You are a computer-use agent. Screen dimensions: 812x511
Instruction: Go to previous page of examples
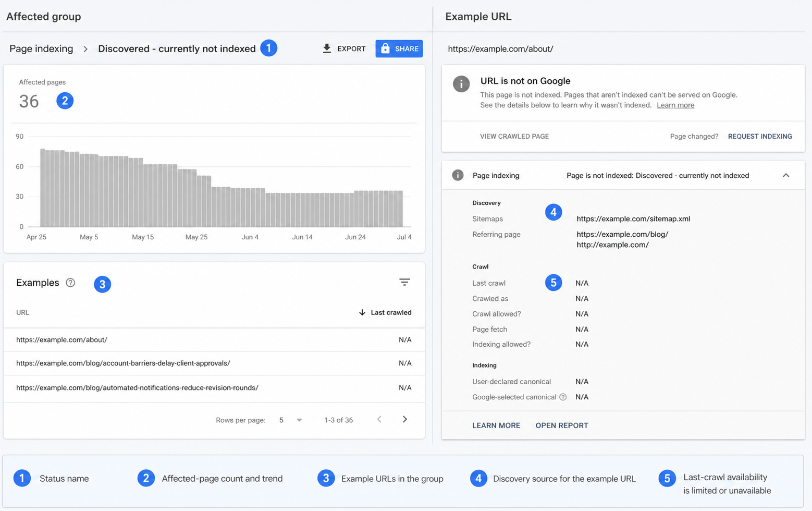point(379,419)
